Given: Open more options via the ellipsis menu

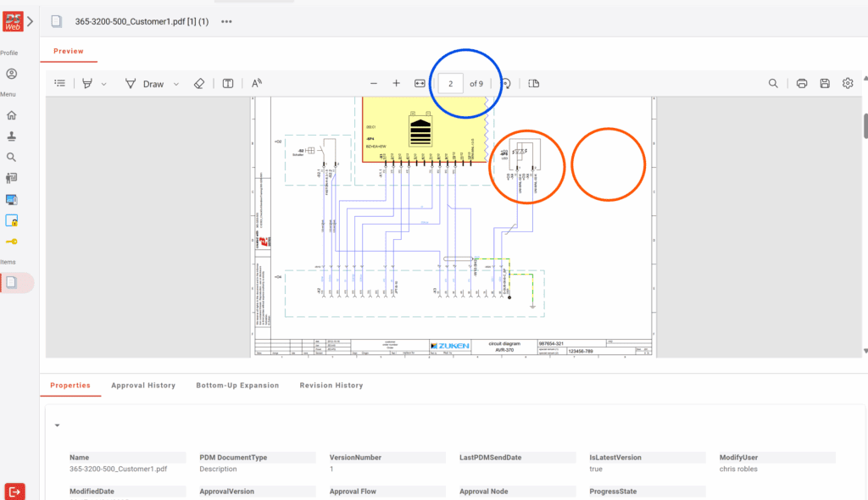Looking at the screenshot, I should [225, 21].
